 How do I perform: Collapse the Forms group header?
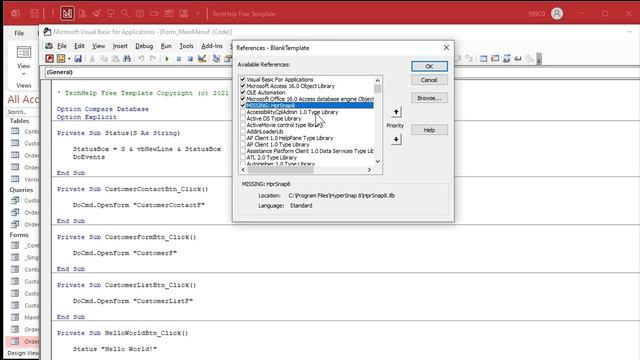click(19, 235)
